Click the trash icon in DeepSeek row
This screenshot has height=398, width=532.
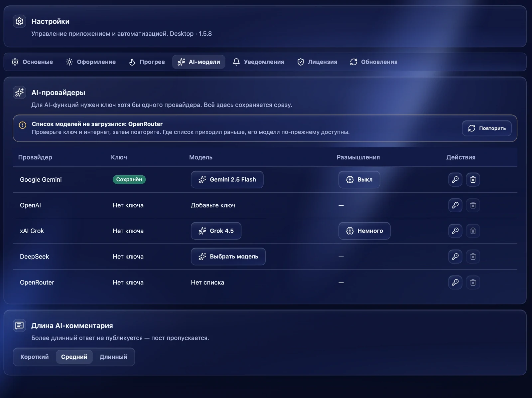pos(473,257)
